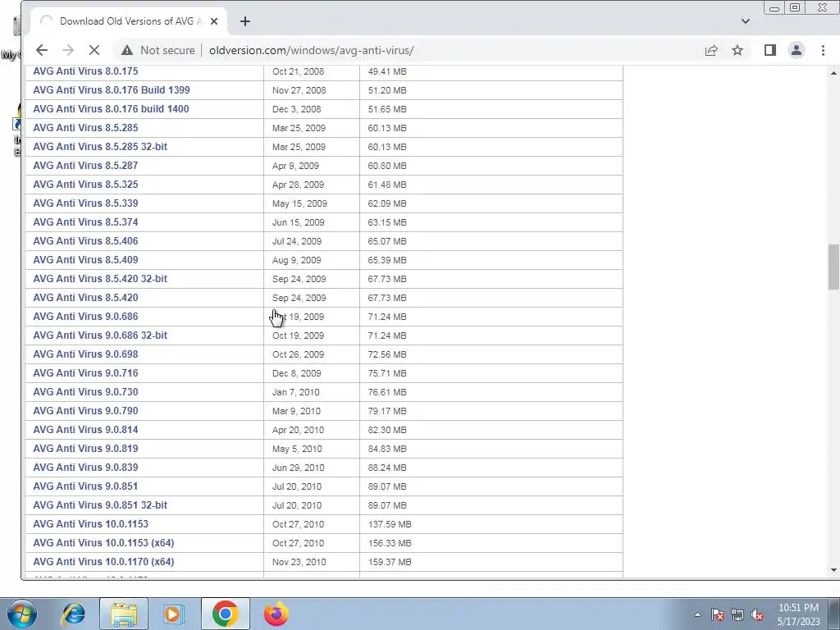The image size is (840, 630).
Task: Launch Firefox from taskbar
Action: pyautogui.click(x=276, y=614)
